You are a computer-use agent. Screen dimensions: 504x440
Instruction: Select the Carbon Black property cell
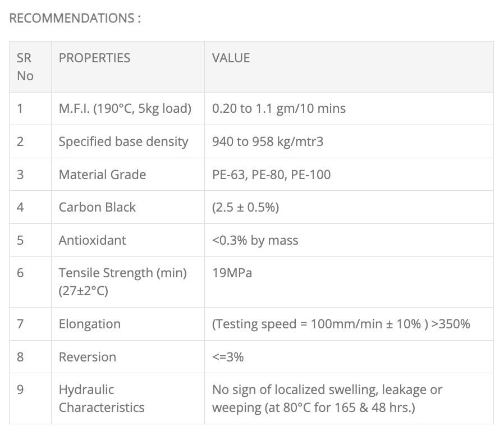point(97,207)
